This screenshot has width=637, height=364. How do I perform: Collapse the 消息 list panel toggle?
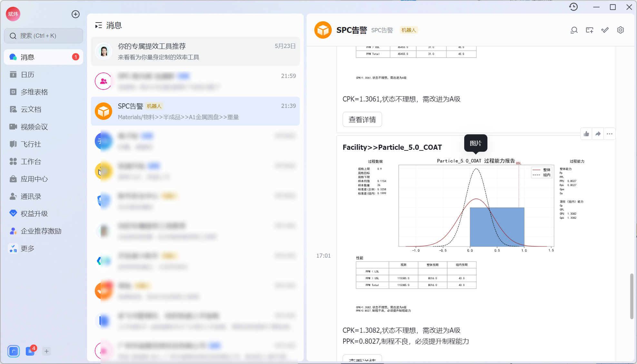click(x=99, y=25)
